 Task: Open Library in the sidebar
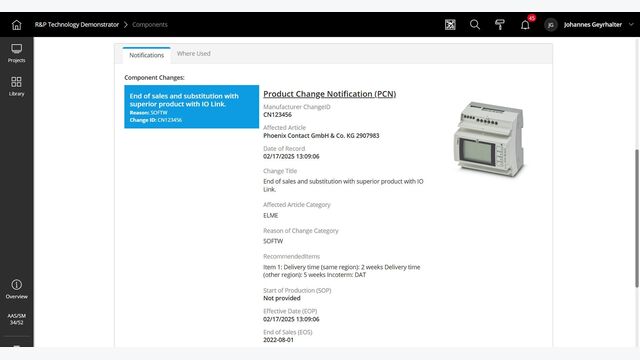pos(16,86)
